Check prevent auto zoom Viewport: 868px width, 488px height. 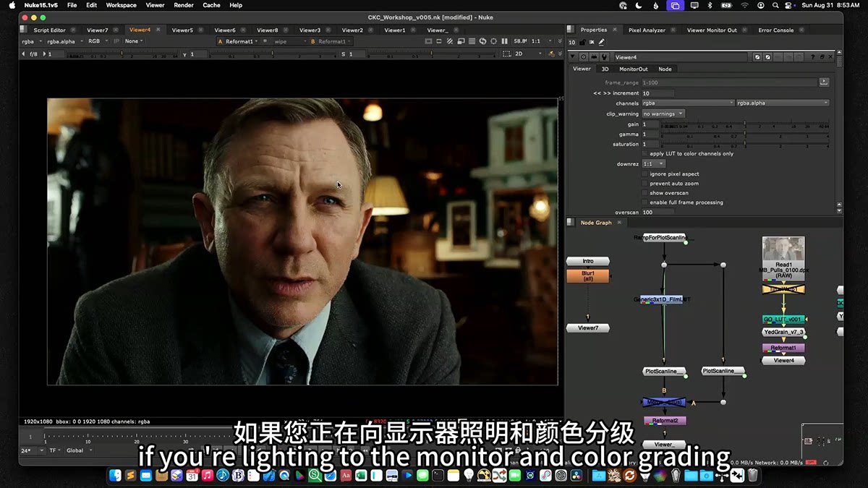[645, 184]
